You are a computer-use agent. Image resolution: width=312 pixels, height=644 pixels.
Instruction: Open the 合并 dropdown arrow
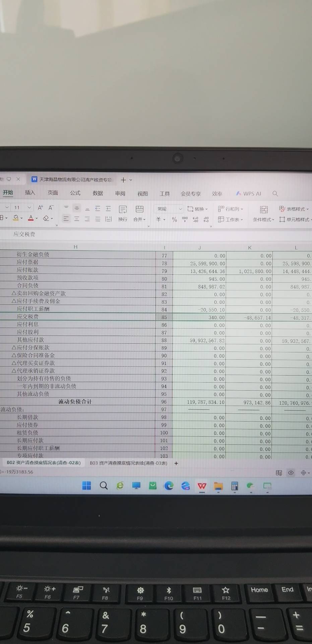144,220
